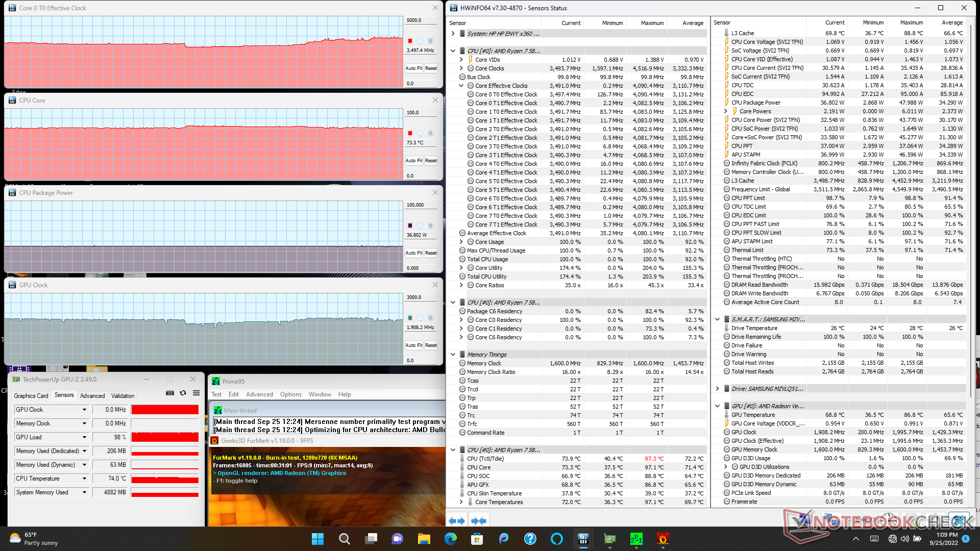Open Prime95 icon on the taskbar
Image resolution: width=980 pixels, height=551 pixels.
click(x=636, y=539)
